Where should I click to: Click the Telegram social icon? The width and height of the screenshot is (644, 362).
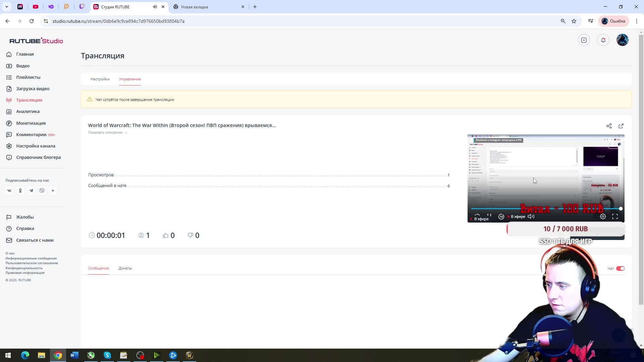(31, 190)
